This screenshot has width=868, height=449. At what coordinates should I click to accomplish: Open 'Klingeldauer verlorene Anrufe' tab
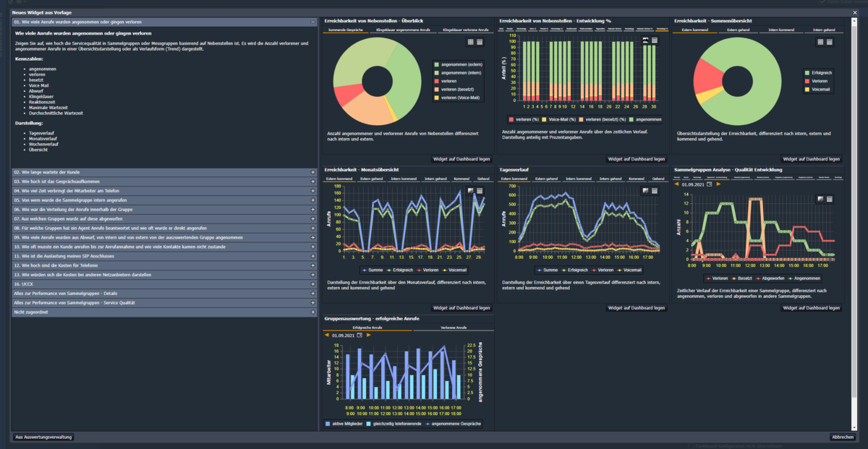coord(465,30)
